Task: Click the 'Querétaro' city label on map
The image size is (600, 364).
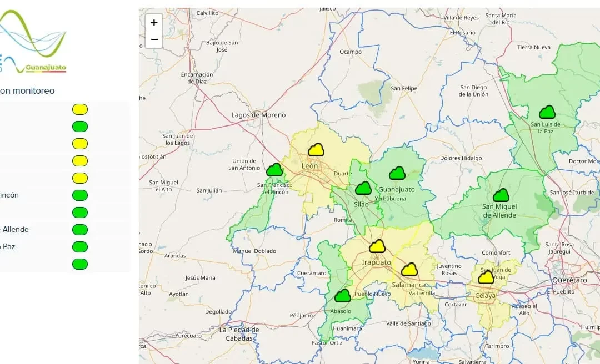Action: [569, 280]
